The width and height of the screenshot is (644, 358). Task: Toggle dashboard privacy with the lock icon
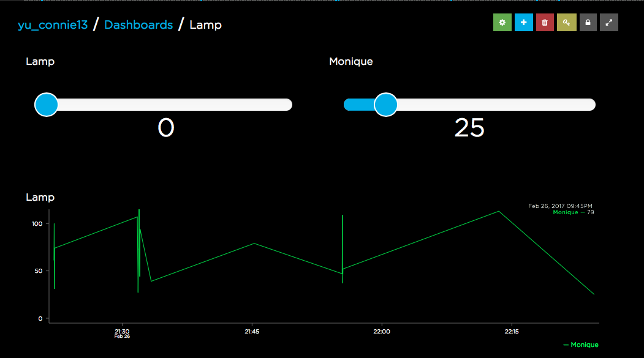point(588,23)
